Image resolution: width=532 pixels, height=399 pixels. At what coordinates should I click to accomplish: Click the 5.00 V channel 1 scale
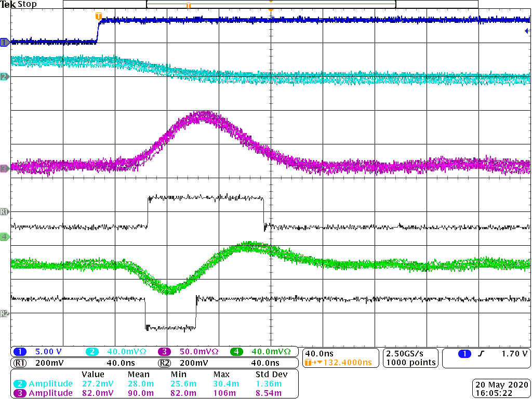point(48,352)
